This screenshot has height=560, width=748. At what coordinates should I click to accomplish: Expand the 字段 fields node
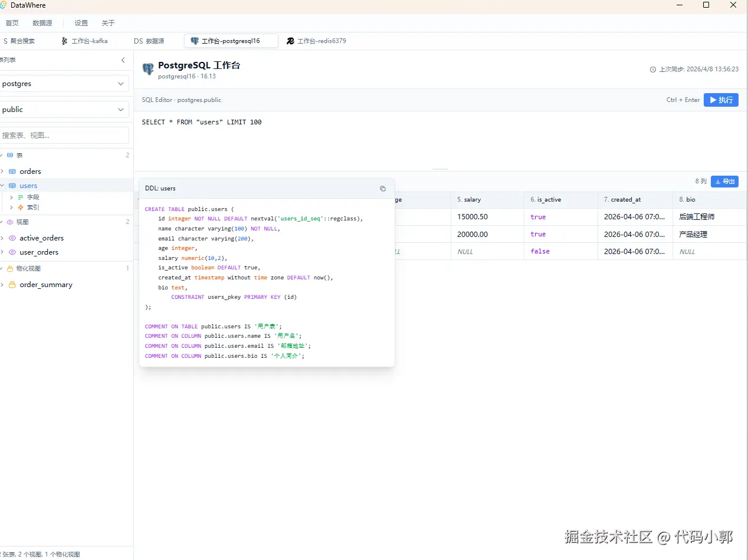11,197
